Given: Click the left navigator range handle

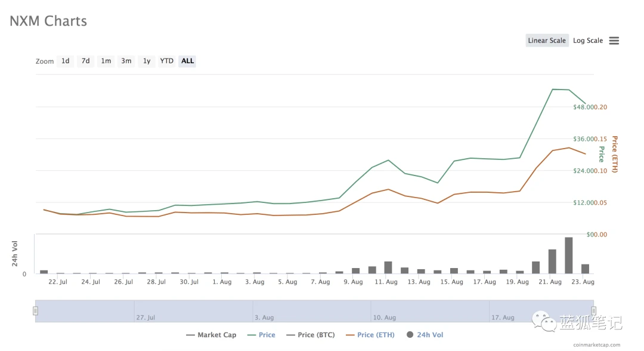Looking at the screenshot, I should tap(35, 311).
